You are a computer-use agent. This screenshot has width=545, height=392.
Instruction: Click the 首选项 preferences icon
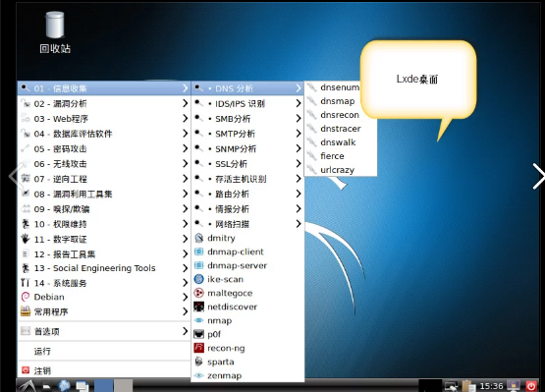26,331
